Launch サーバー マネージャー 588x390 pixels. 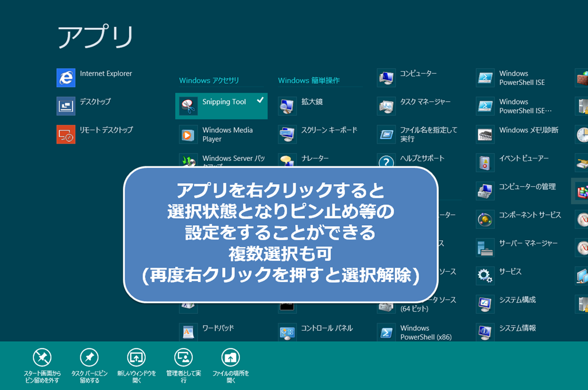click(517, 247)
